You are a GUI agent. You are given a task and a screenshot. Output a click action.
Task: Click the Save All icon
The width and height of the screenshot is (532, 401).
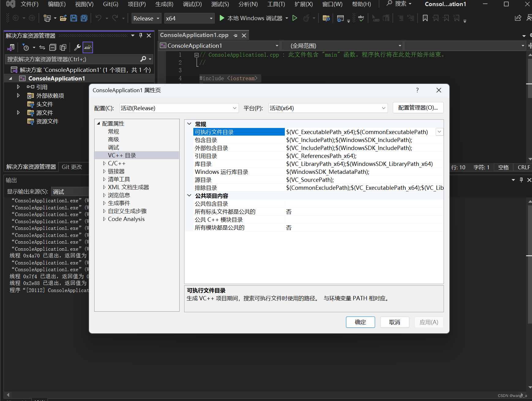point(84,18)
